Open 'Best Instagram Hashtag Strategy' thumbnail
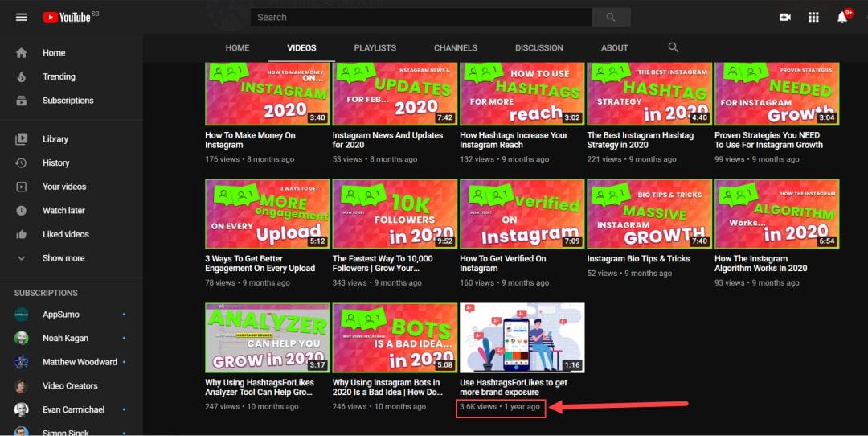 pyautogui.click(x=649, y=93)
